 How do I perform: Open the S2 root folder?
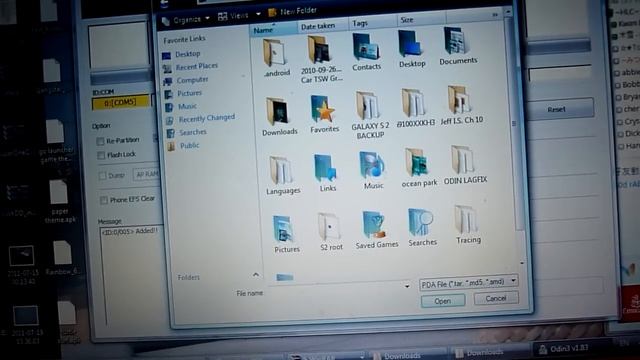click(331, 232)
